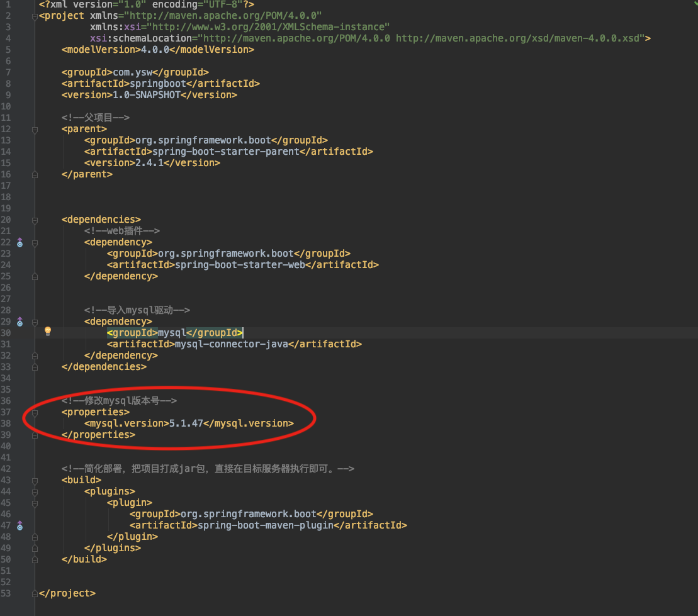This screenshot has width=698, height=616.
Task: Click groupId line above spring-boot-starter-web
Action: [228, 254]
